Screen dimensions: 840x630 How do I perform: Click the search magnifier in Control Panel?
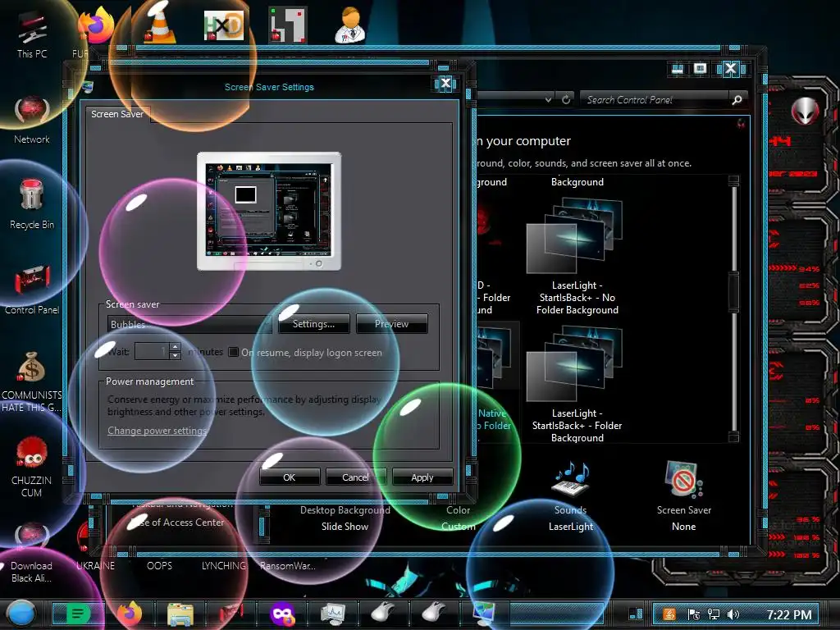(x=737, y=99)
